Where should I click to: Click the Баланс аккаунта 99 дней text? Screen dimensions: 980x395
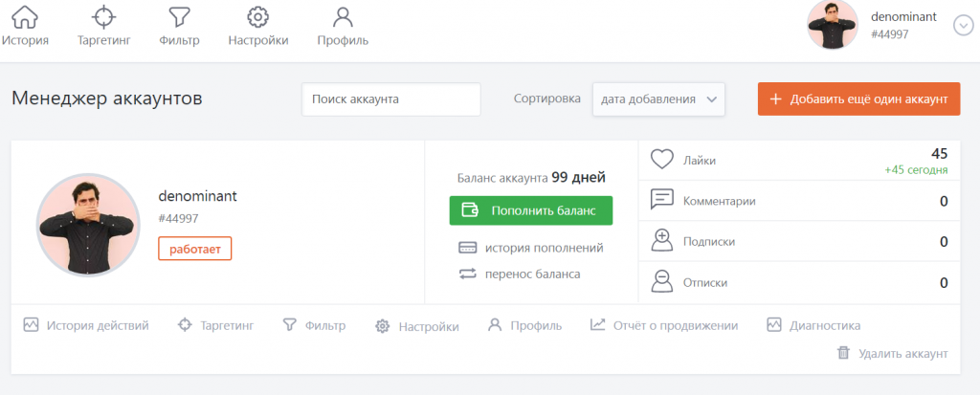(531, 178)
